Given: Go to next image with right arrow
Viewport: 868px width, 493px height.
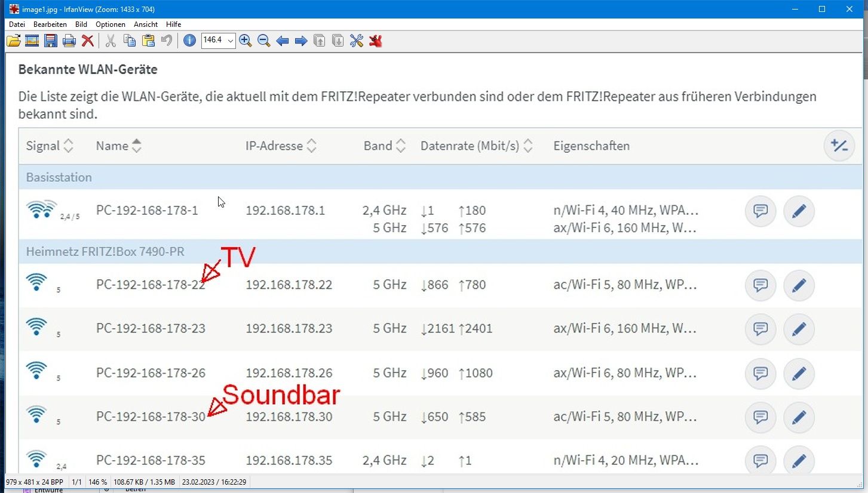Looking at the screenshot, I should pos(301,41).
